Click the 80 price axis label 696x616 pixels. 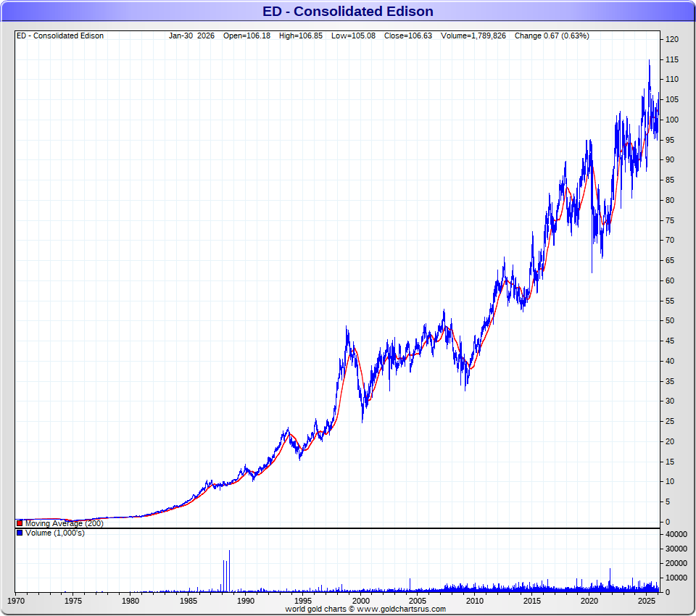(x=670, y=200)
